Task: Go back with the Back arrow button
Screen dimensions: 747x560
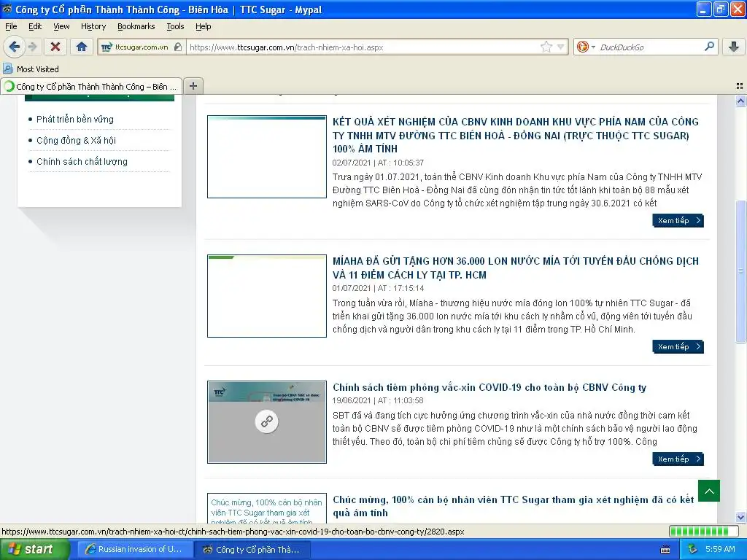Action: click(x=14, y=47)
